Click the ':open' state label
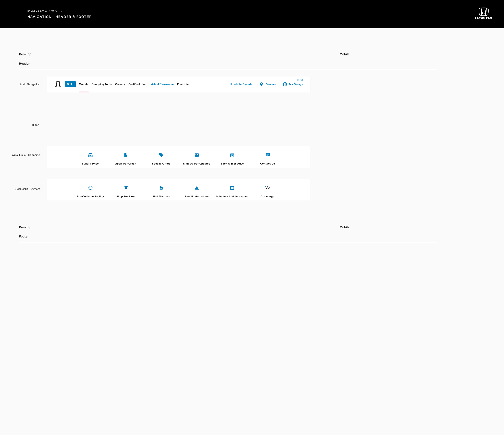 tap(36, 125)
